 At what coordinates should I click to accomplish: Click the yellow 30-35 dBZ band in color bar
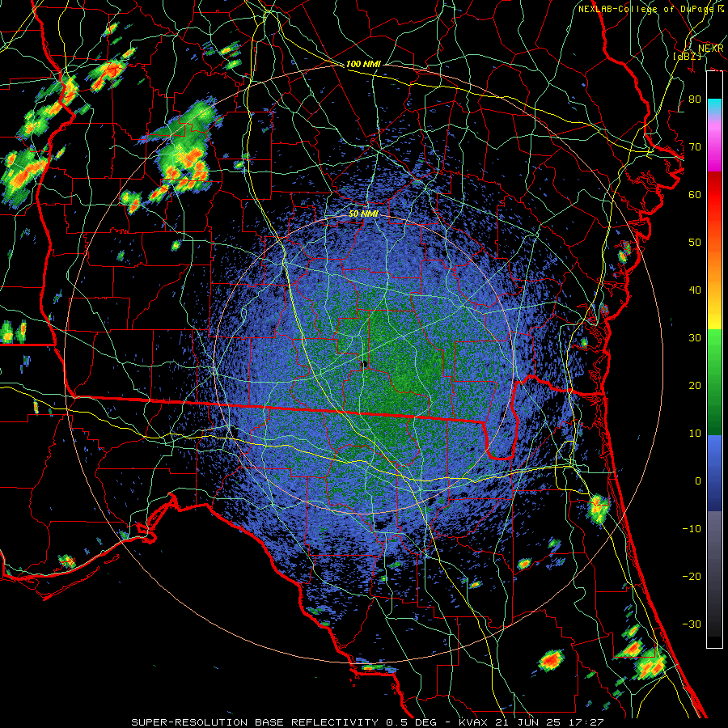(714, 320)
